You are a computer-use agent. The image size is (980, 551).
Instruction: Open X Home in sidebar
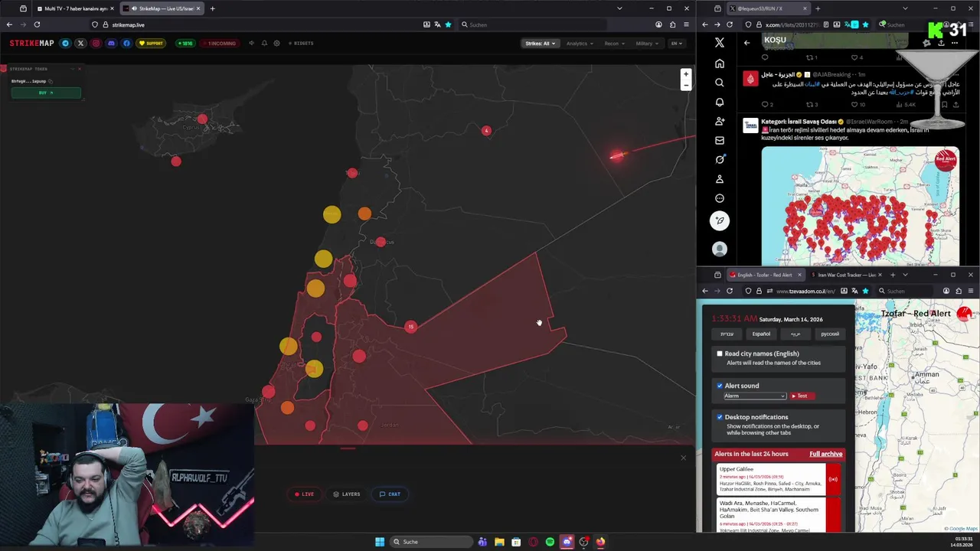pos(720,64)
